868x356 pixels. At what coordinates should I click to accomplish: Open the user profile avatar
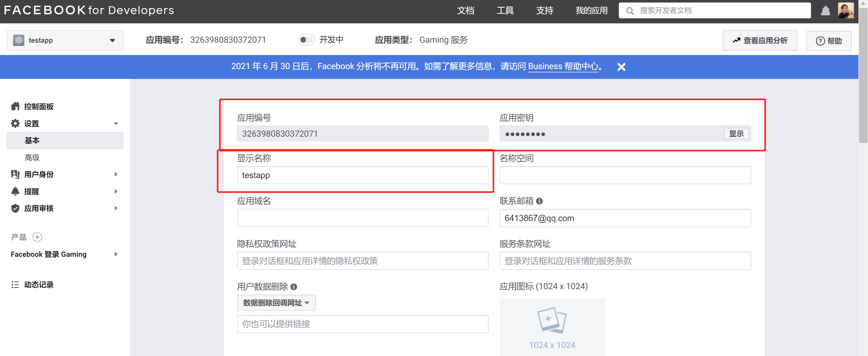846,11
